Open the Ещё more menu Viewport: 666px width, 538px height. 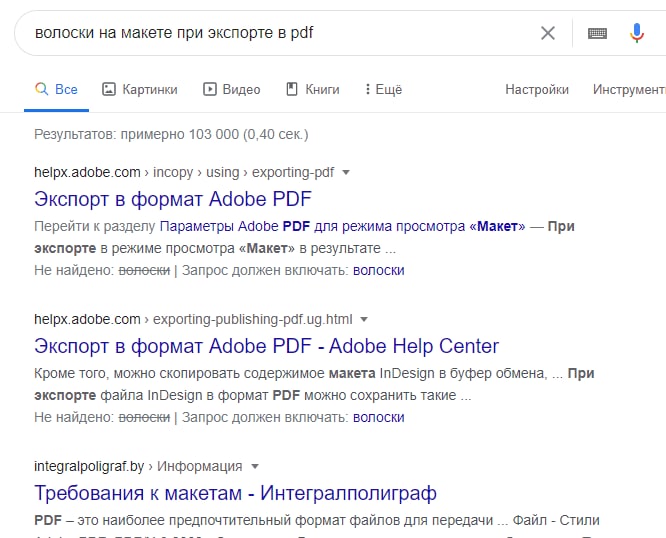pyautogui.click(x=384, y=89)
